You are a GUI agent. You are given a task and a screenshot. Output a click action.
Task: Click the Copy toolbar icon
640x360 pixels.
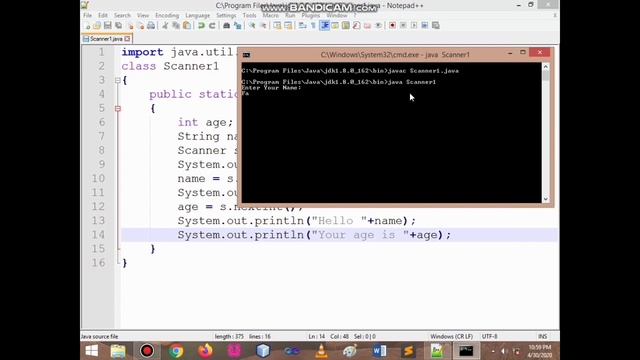(176, 26)
